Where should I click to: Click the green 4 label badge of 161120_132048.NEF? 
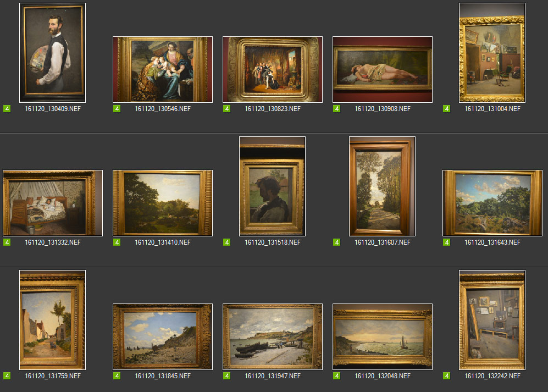pos(336,376)
